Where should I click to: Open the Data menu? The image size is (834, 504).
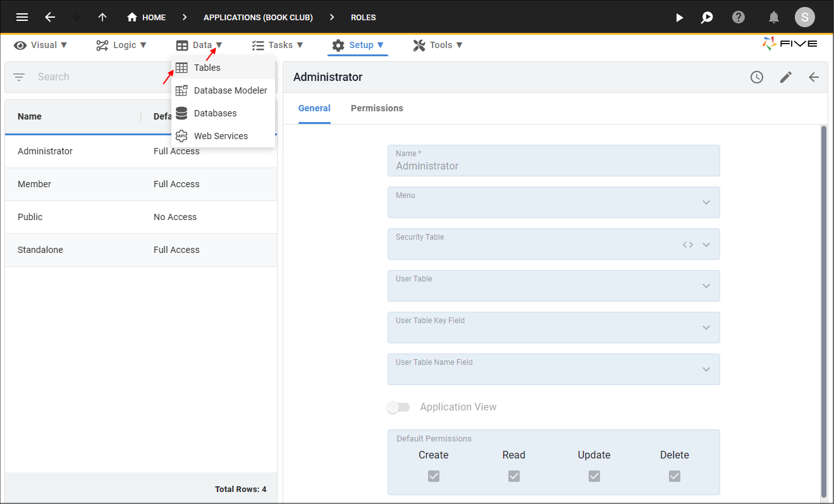coord(199,45)
